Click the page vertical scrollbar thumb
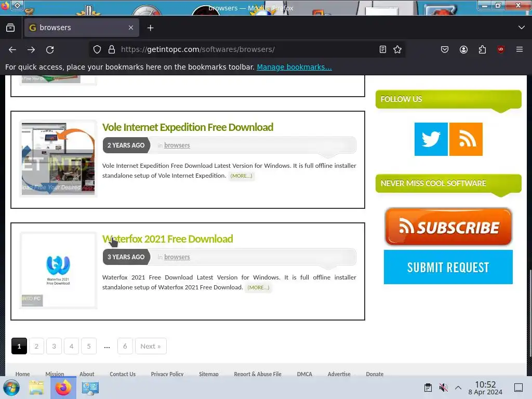Viewport: 532px width, 399px height. coord(529,313)
